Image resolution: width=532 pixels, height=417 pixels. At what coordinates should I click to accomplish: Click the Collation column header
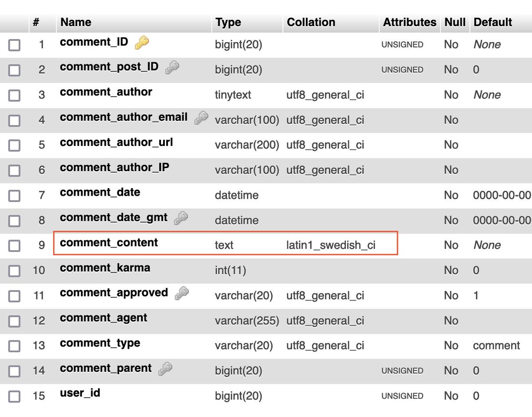311,22
